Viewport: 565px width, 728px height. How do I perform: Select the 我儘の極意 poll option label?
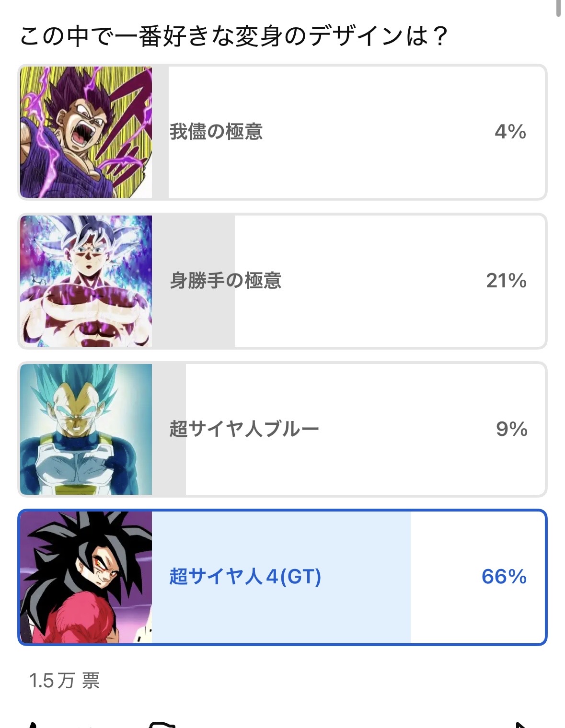(x=216, y=132)
